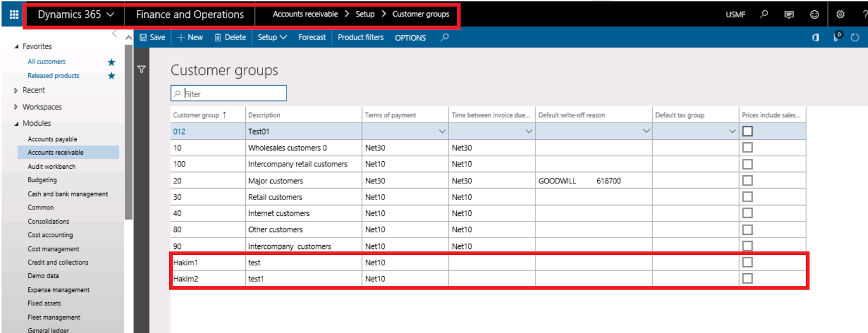Tick Prices include sales checkbox for row 20
The width and height of the screenshot is (868, 333).
[748, 181]
